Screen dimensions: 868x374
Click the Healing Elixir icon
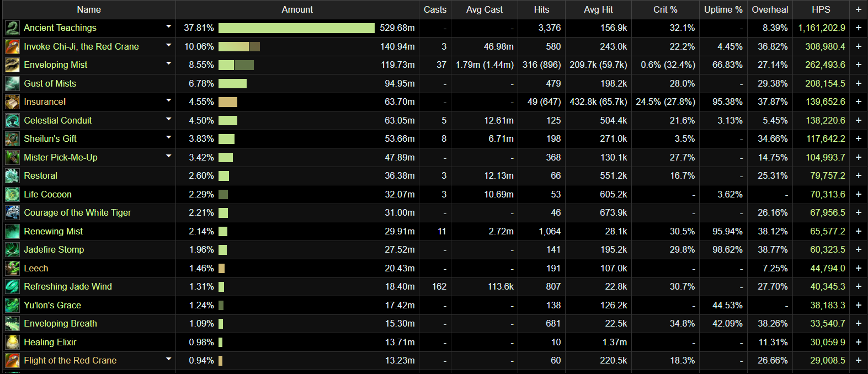[12, 342]
